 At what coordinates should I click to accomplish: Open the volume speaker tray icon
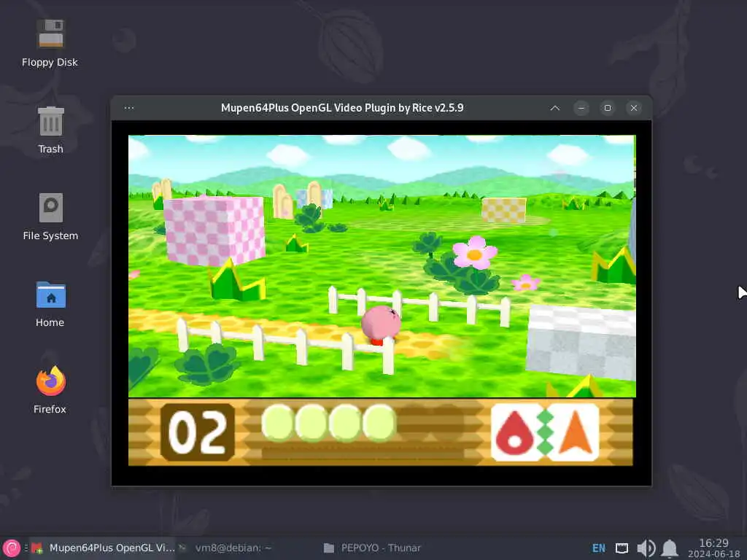[646, 548]
